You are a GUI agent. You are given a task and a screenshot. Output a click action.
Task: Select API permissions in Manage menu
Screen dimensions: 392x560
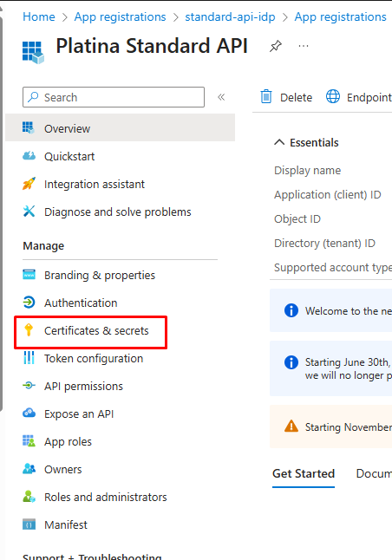point(83,386)
